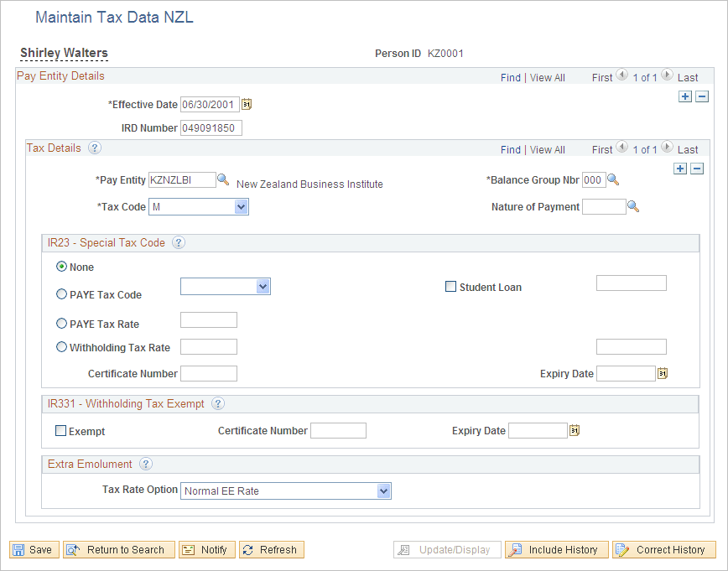Image resolution: width=728 pixels, height=571 pixels.
Task: Open the Balance Group Nbr lookup magnifier
Action: 611,179
